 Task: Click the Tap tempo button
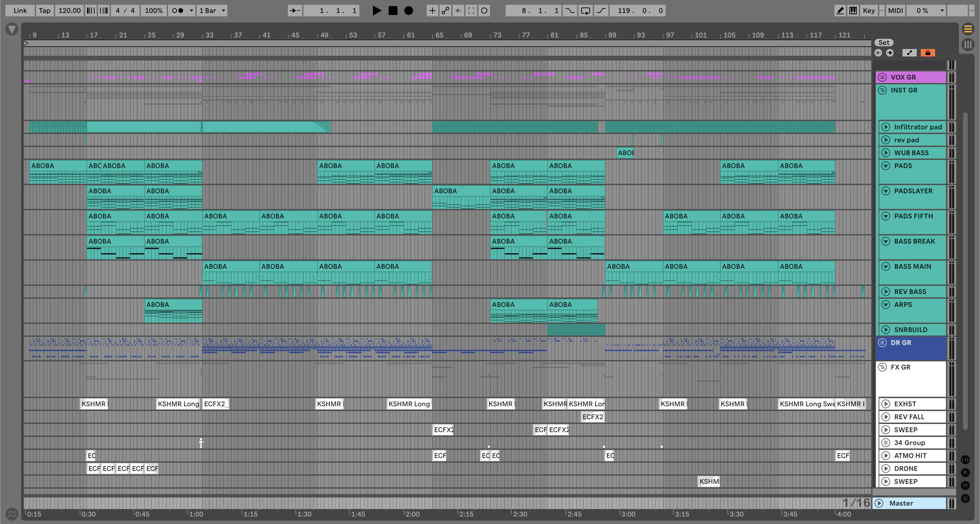45,11
